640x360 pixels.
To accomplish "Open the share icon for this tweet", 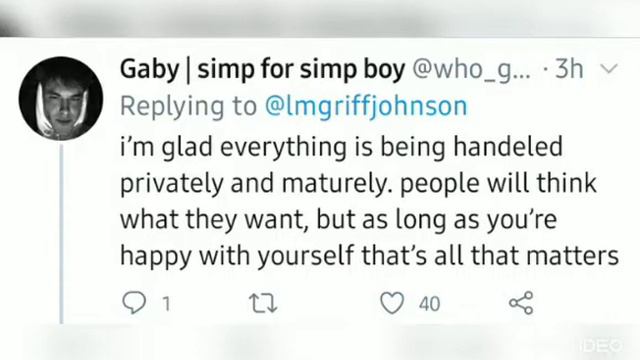I will (x=521, y=303).
